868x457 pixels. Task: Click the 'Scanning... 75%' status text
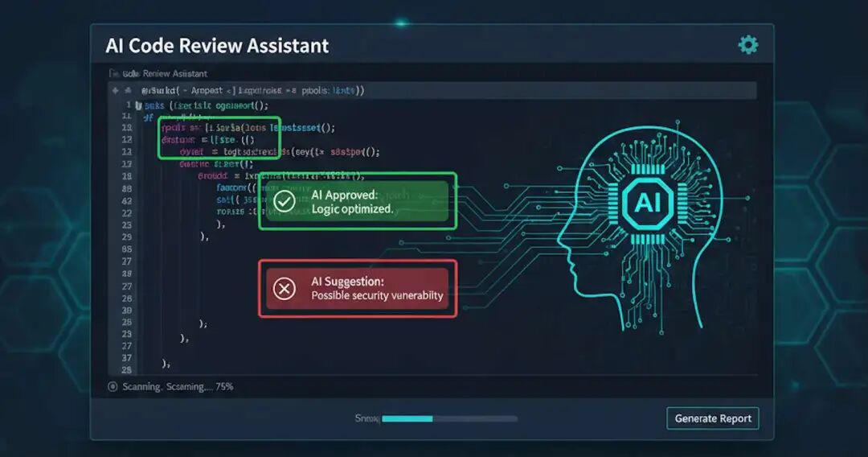(178, 387)
